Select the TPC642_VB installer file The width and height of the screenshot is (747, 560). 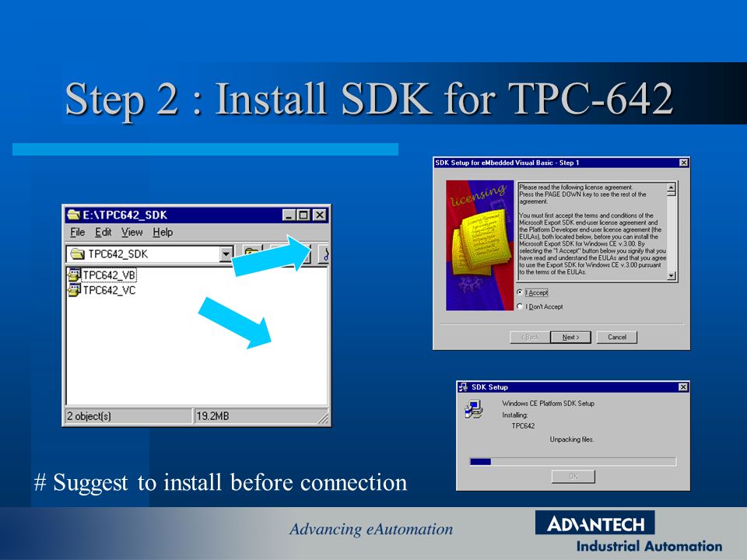click(x=102, y=275)
